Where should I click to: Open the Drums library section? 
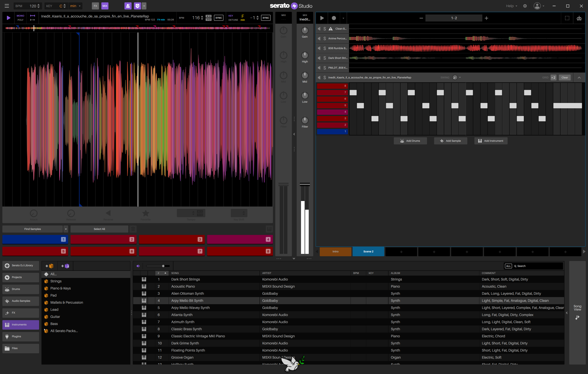coord(21,289)
